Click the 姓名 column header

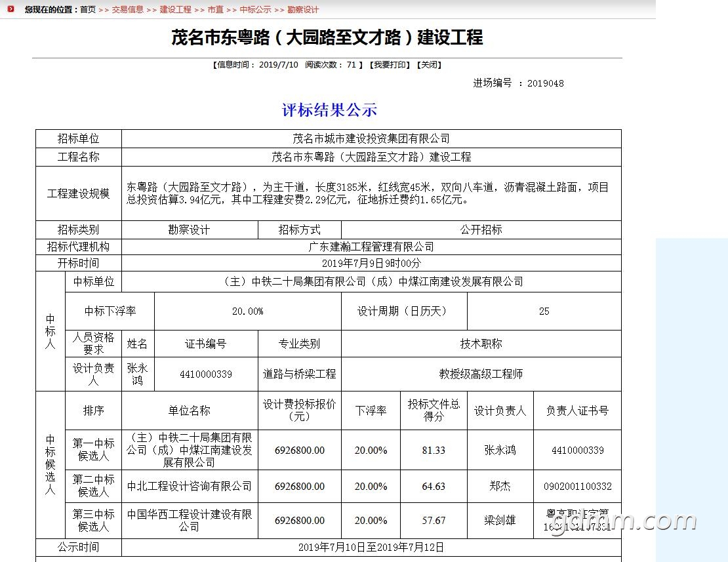pos(138,344)
